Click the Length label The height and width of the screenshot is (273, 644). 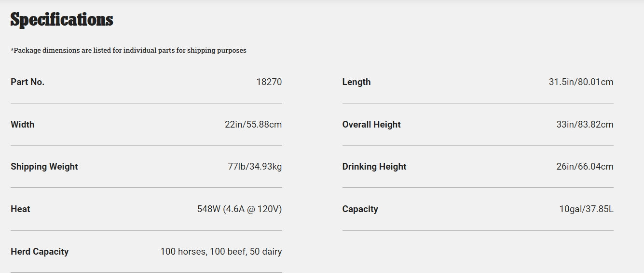tap(356, 82)
